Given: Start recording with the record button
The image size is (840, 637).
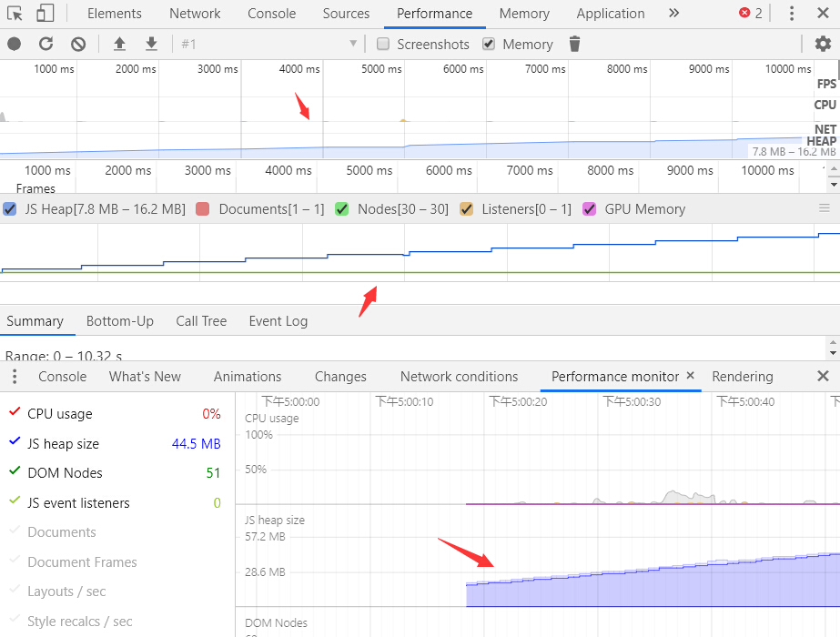Looking at the screenshot, I should tap(15, 44).
